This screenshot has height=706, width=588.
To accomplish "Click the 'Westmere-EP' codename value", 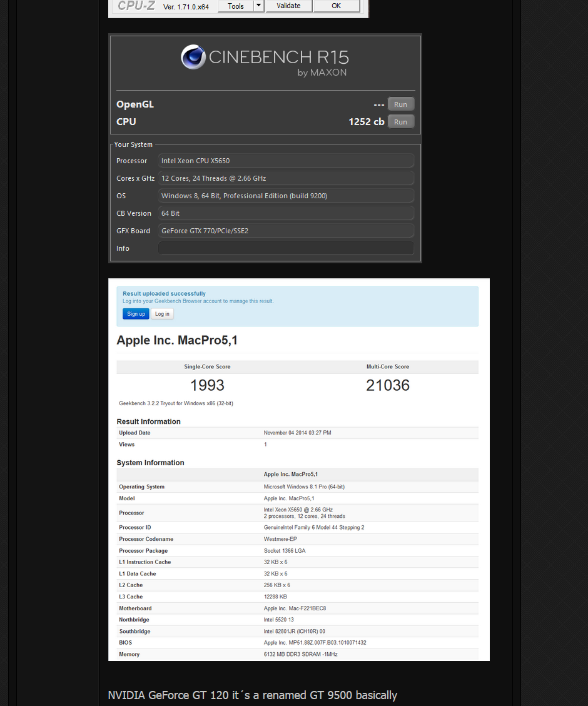I will pos(280,539).
